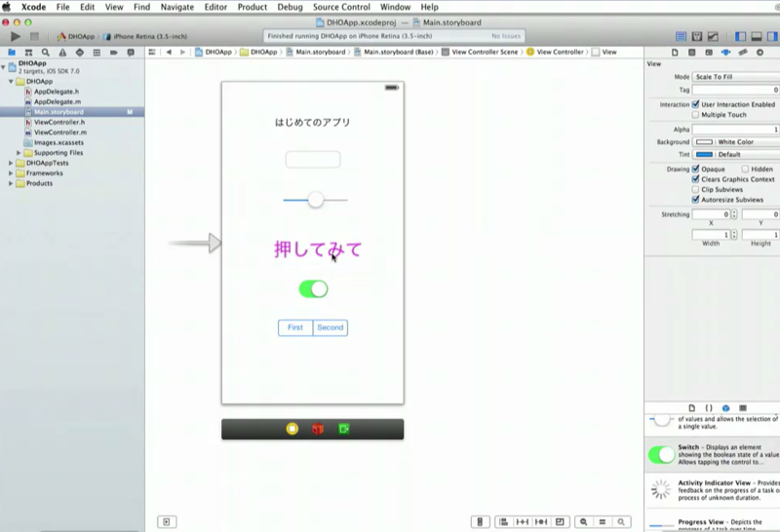Open the Mode Scale To Fill dropdown
This screenshot has height=532, width=780.
pyautogui.click(x=736, y=77)
